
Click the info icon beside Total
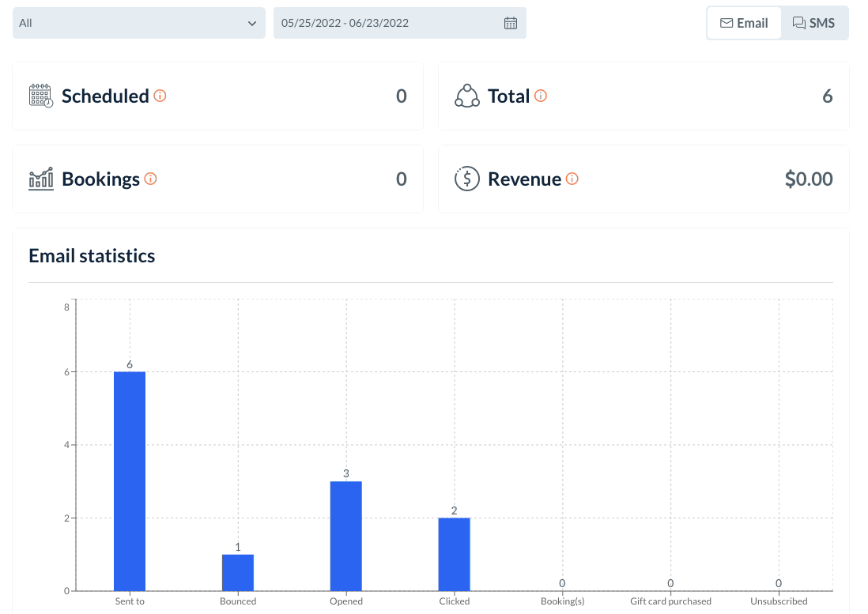(x=541, y=96)
